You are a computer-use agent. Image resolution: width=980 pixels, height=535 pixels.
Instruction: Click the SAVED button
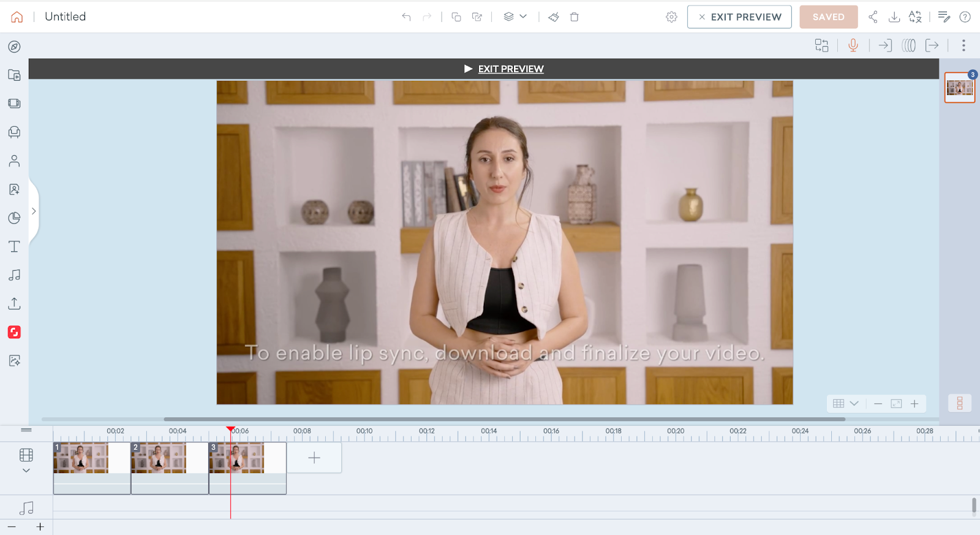click(828, 17)
